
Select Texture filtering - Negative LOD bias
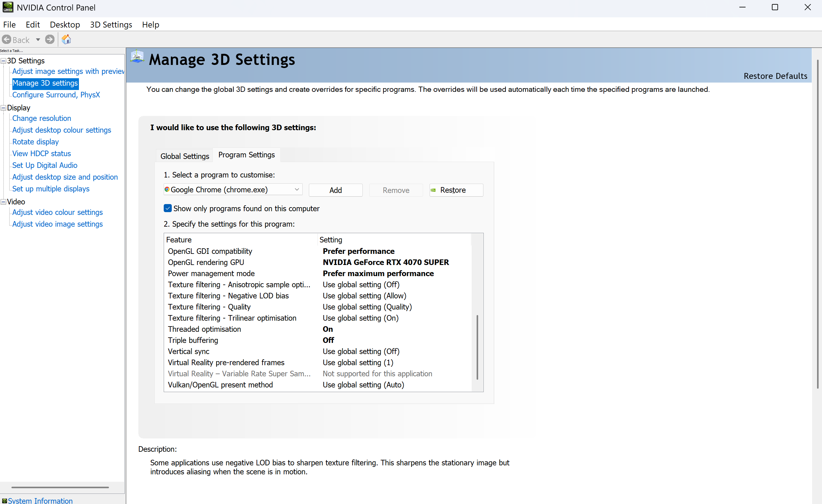click(318, 296)
